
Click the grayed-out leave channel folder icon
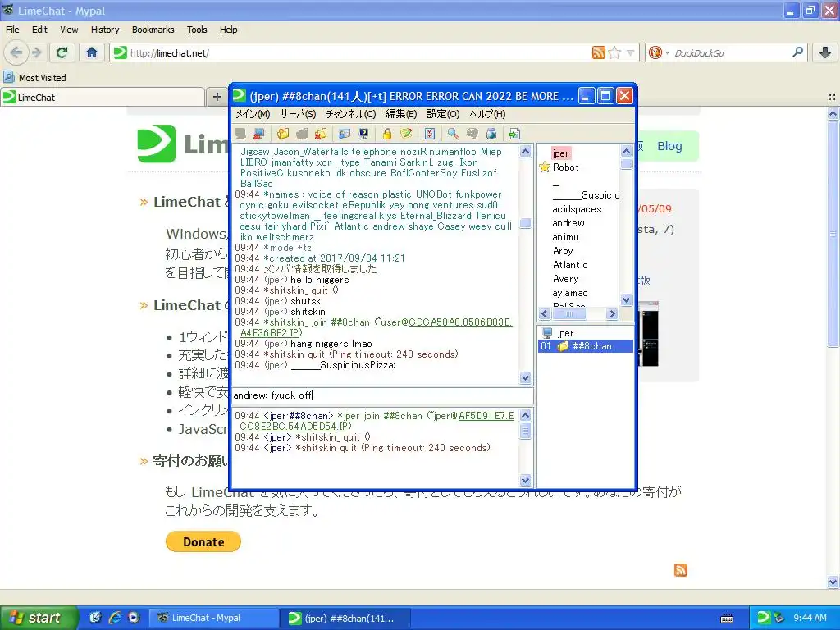[302, 134]
